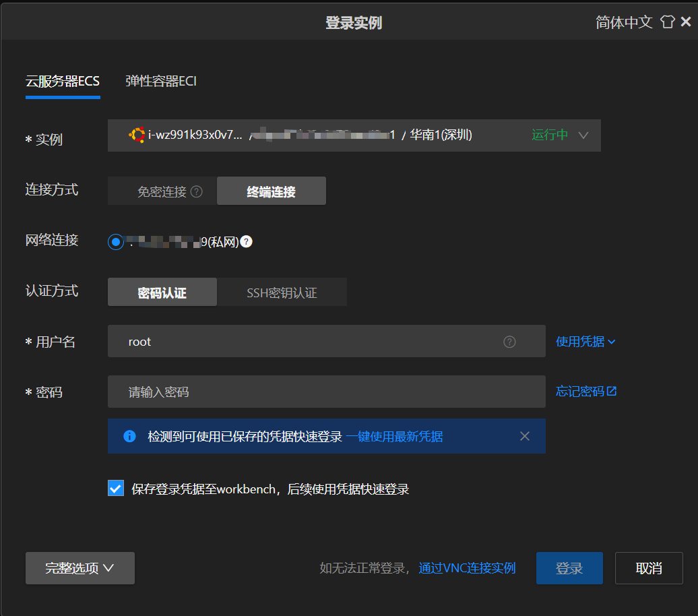Click the username field containing root
This screenshot has height=616, width=698.
click(x=326, y=341)
